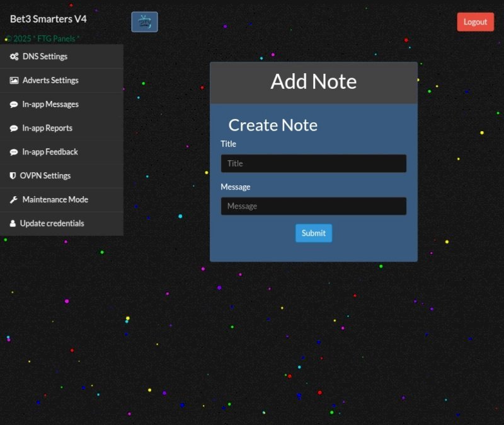The height and width of the screenshot is (425, 504).
Task: Click the picture icon beside Adverts Settings
Action: point(14,81)
